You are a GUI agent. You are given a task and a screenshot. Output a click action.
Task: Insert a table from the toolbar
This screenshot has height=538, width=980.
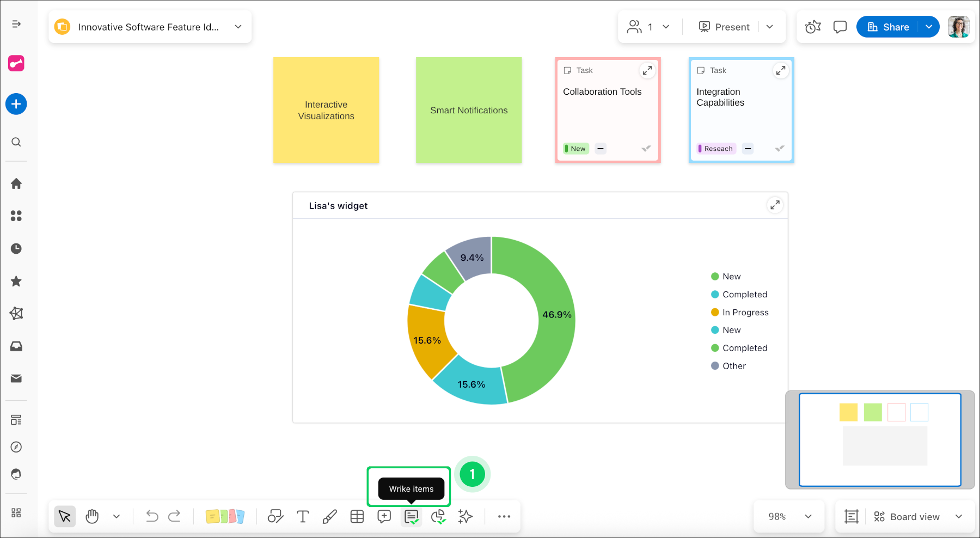tap(357, 517)
